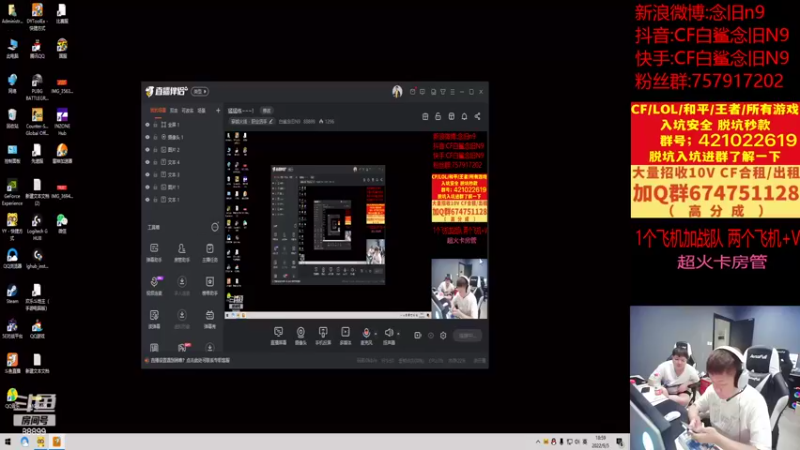Open the taskbar clock and date

tap(601, 442)
